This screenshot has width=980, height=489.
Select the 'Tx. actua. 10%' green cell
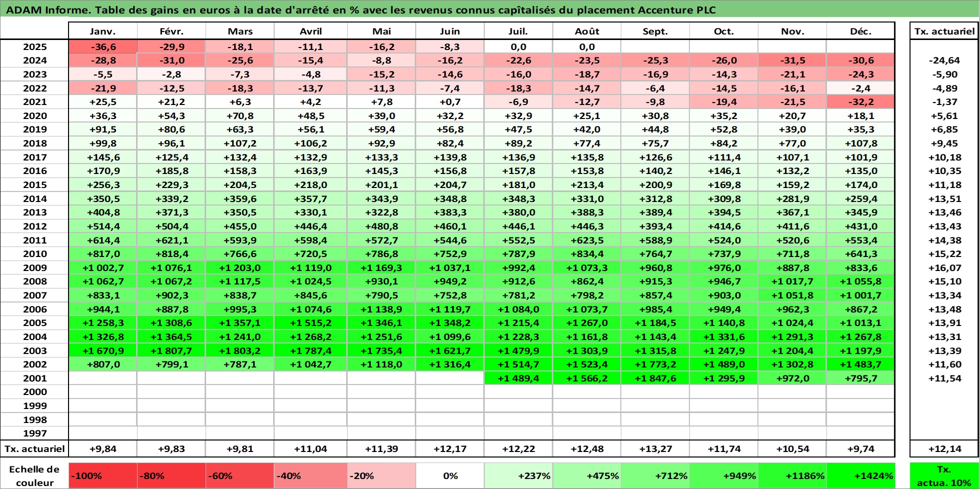click(x=944, y=475)
